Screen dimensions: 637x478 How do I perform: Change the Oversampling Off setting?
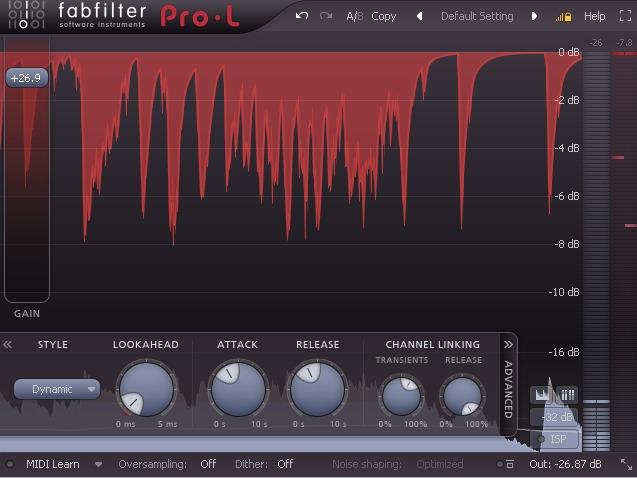click(208, 464)
